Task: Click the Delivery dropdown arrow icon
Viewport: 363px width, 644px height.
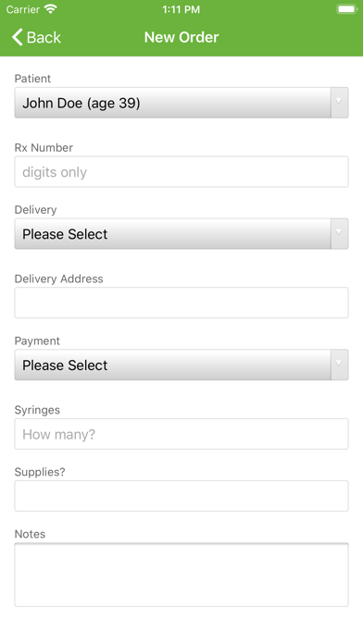Action: pos(339,234)
